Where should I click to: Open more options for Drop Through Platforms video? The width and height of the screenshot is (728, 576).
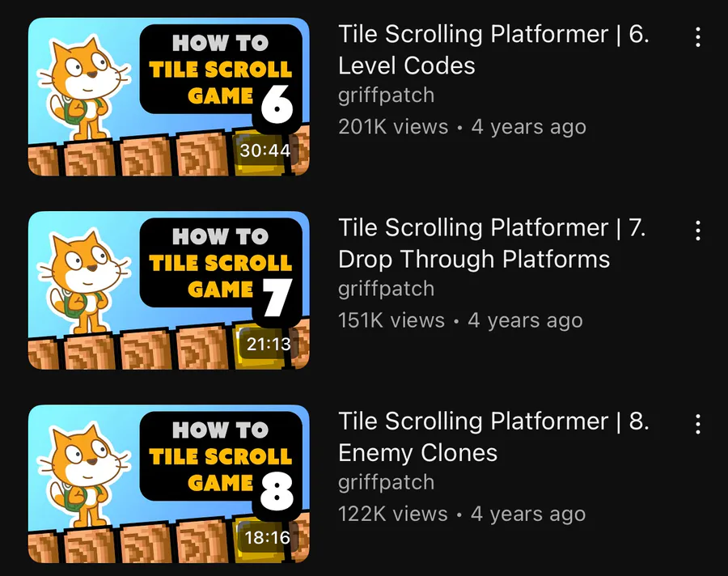click(x=698, y=231)
